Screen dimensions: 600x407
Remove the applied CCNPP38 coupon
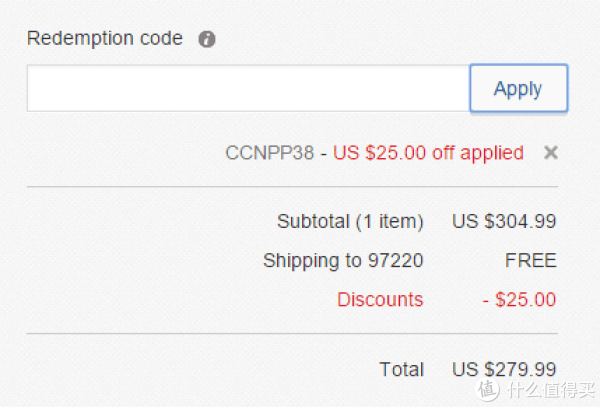click(551, 152)
